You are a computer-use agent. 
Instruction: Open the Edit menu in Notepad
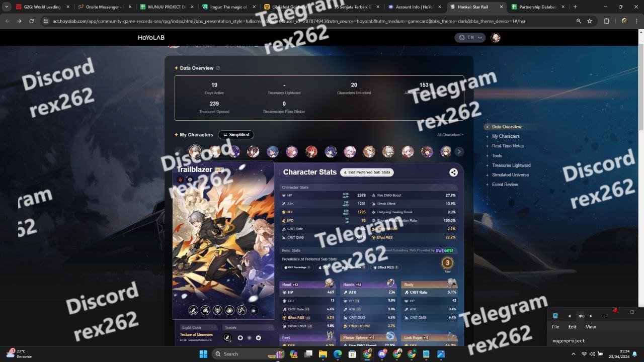573,327
